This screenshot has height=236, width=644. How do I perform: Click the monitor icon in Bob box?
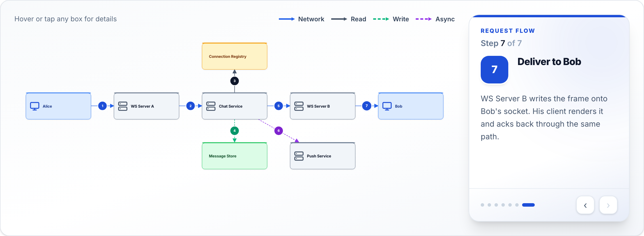tap(387, 106)
